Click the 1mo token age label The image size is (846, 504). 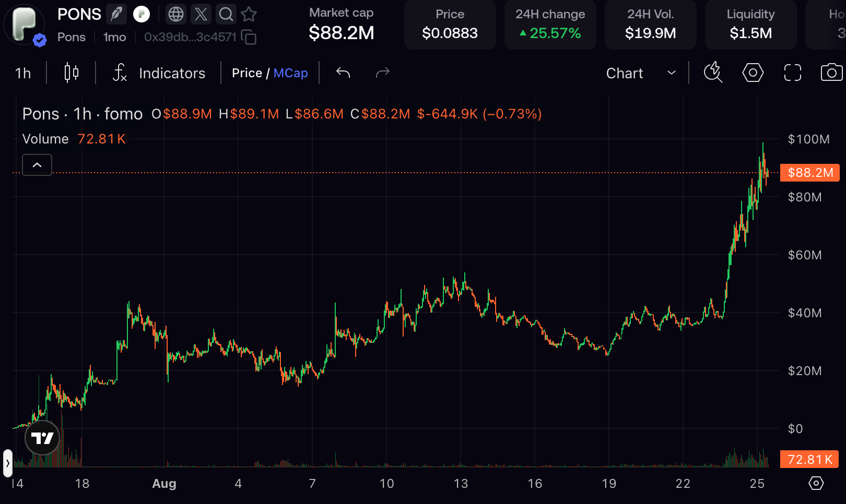[x=115, y=37]
